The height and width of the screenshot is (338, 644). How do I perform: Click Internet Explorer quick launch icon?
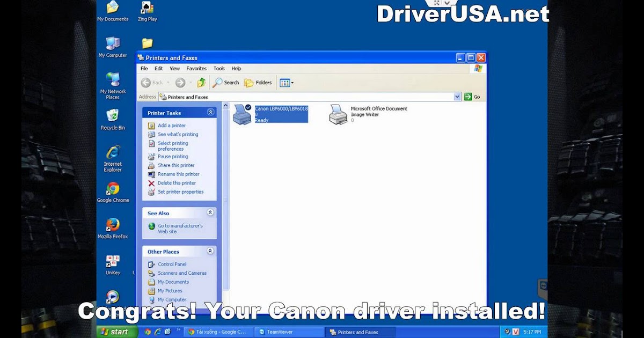click(157, 332)
